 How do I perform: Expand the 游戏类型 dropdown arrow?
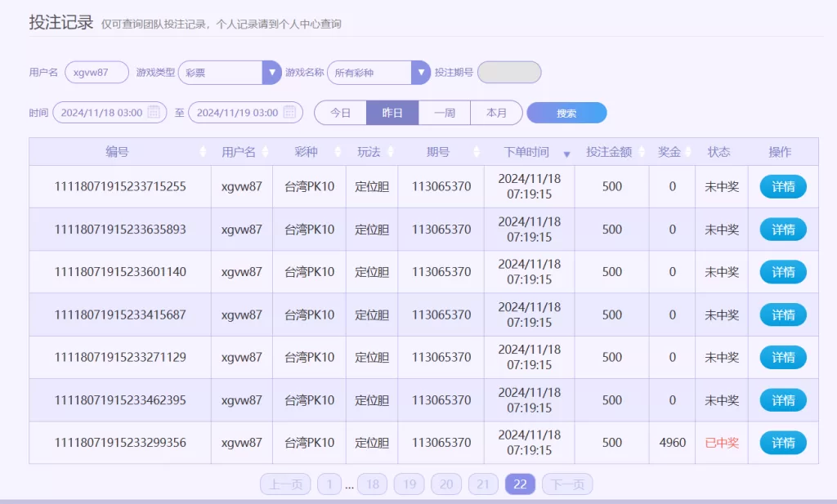coord(271,73)
